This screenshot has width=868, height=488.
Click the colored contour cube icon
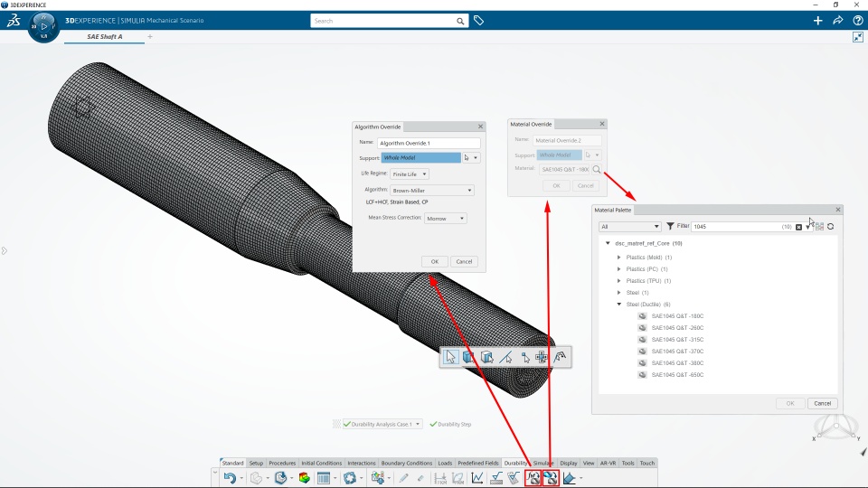[x=304, y=477]
